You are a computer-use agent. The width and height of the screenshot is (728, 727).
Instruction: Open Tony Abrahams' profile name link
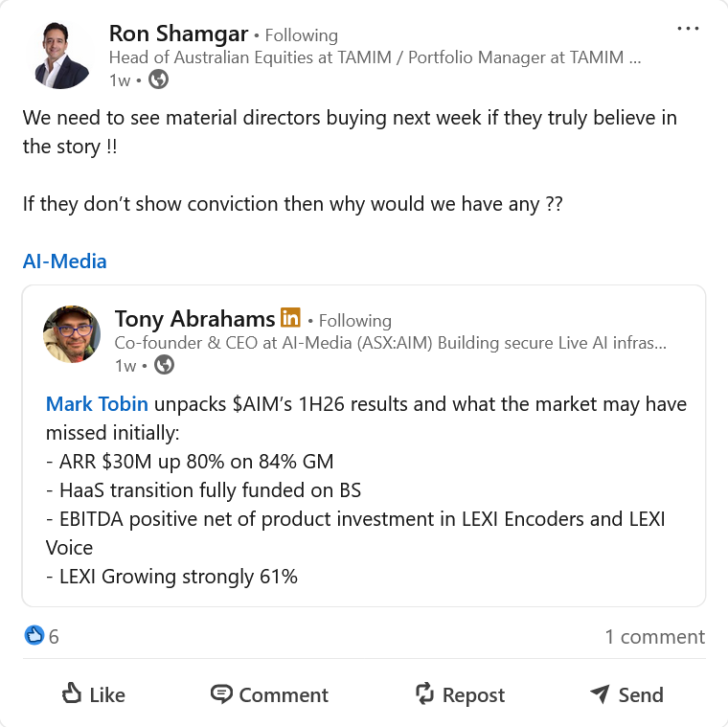[193, 319]
